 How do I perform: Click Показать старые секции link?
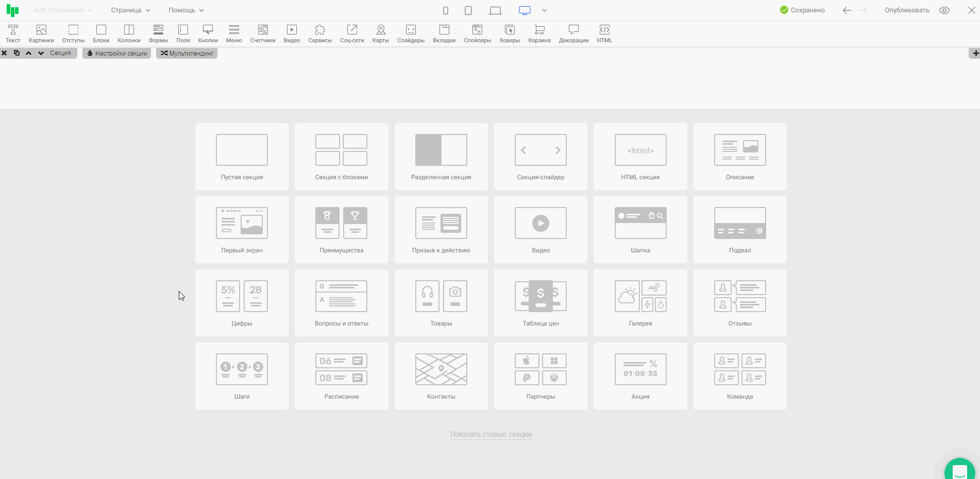[x=491, y=434]
